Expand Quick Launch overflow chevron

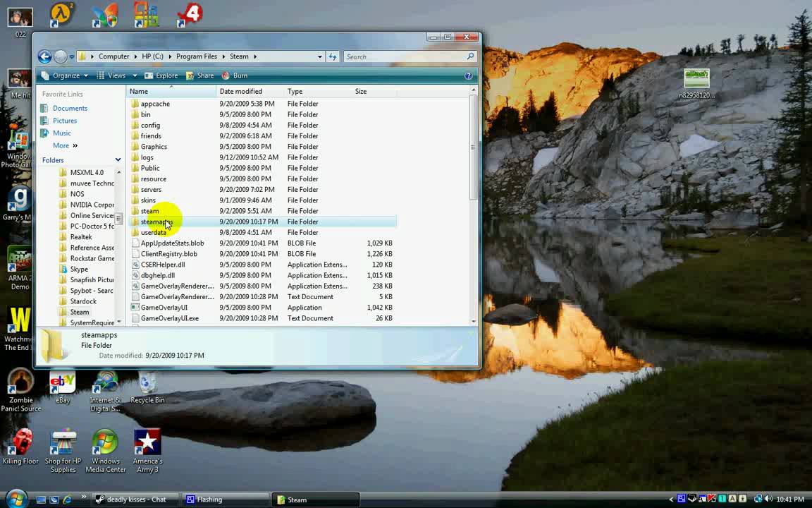click(x=83, y=497)
